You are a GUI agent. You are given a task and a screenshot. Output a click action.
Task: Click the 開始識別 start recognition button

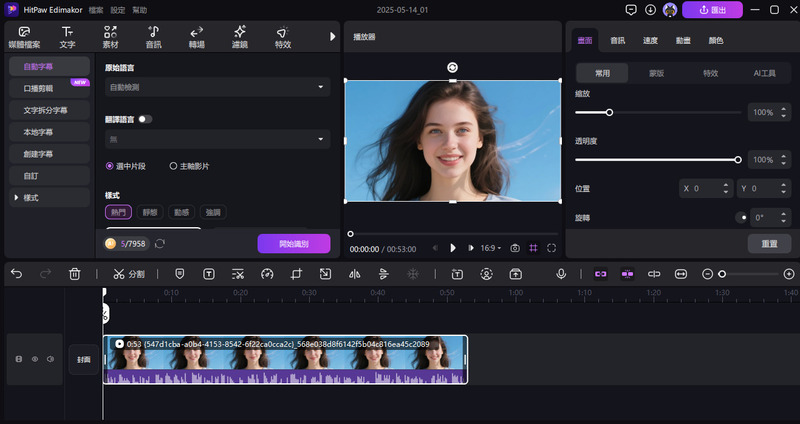pos(293,243)
